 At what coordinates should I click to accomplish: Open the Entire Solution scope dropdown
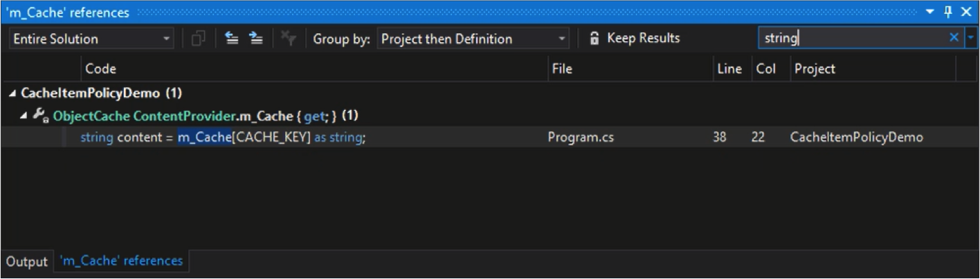point(91,39)
